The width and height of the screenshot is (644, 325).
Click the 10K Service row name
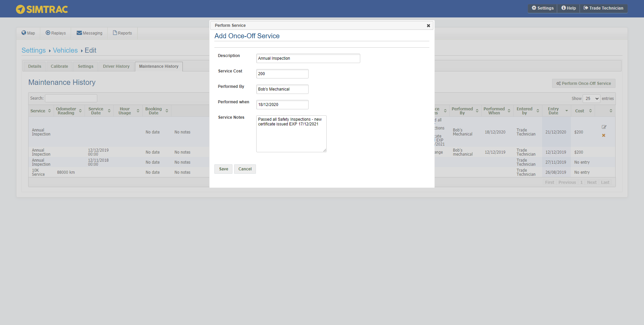click(x=38, y=172)
